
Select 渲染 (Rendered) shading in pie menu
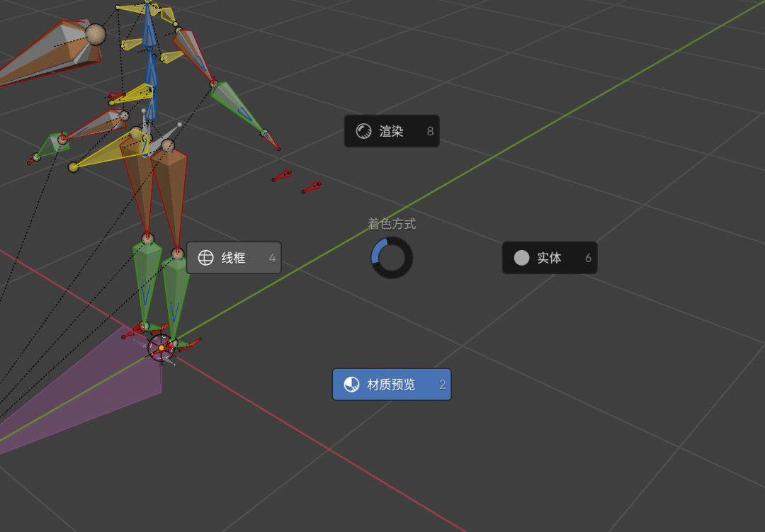coord(391,131)
